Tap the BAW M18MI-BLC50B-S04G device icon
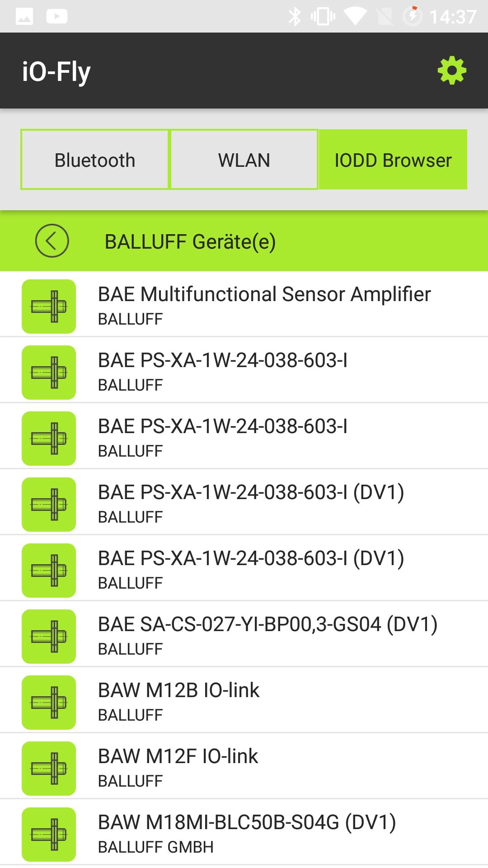The image size is (488, 868). [x=49, y=835]
